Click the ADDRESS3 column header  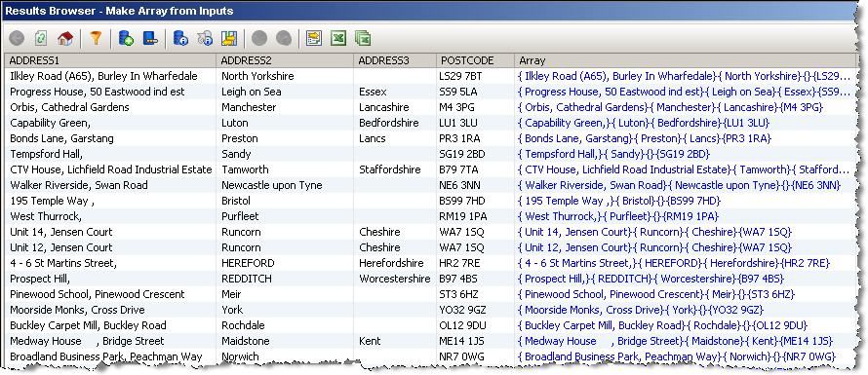(395, 60)
